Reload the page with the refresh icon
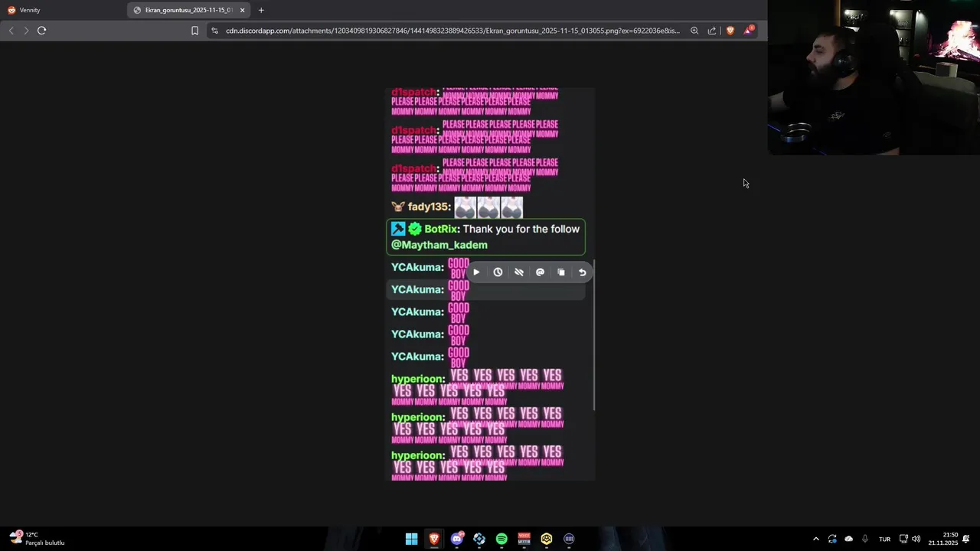The height and width of the screenshot is (551, 980). [x=41, y=31]
